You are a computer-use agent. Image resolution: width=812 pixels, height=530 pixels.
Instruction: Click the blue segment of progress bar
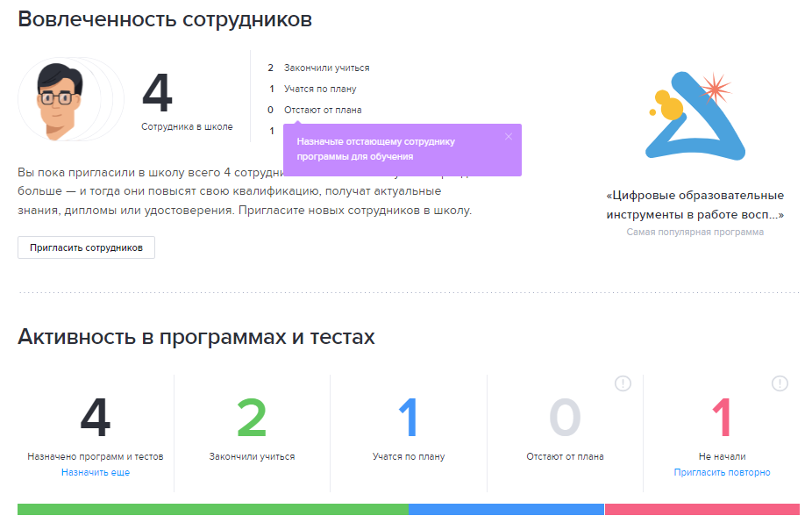pos(506,510)
